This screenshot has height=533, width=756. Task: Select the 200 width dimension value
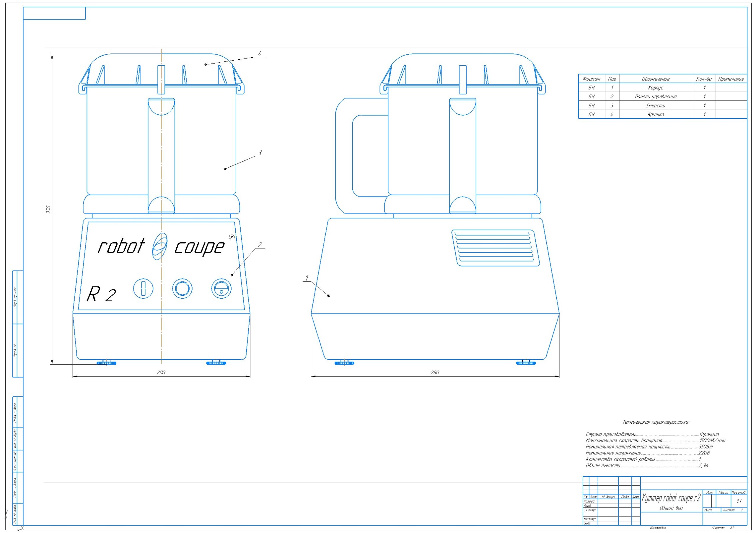pos(161,373)
